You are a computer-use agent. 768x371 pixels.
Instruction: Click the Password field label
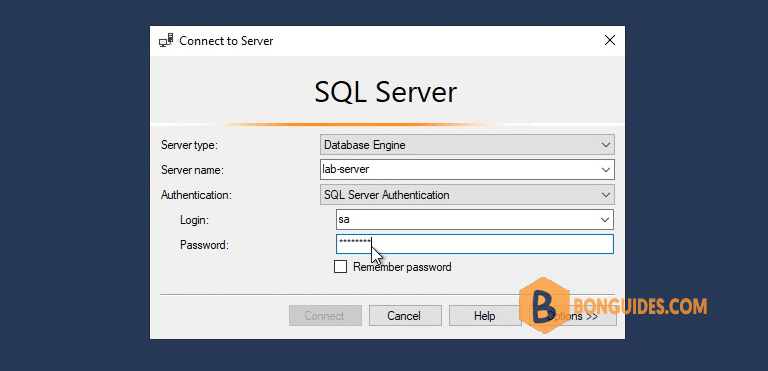204,245
